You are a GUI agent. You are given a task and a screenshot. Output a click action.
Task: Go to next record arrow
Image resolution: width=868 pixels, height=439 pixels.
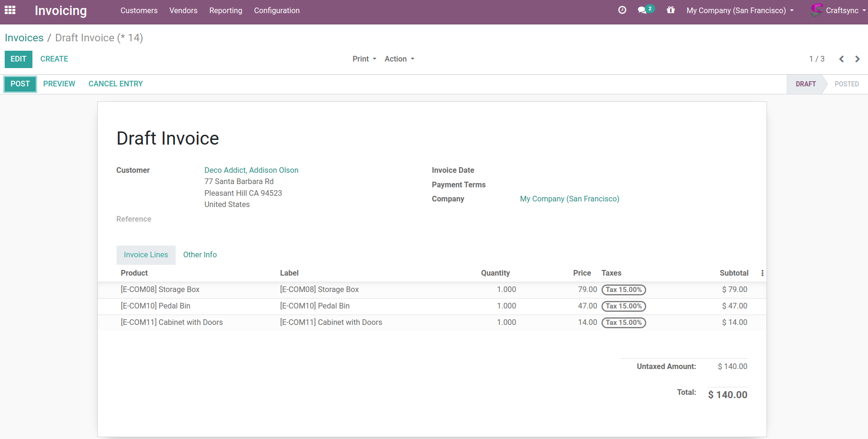pos(857,59)
